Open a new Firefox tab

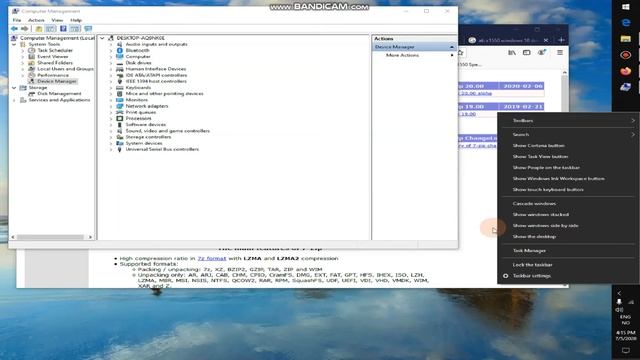pos(561,40)
